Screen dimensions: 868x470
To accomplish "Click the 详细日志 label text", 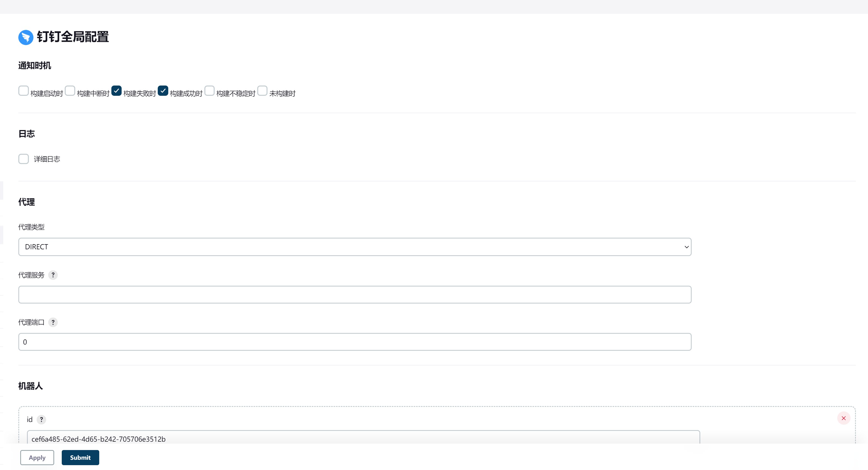I will (x=47, y=159).
